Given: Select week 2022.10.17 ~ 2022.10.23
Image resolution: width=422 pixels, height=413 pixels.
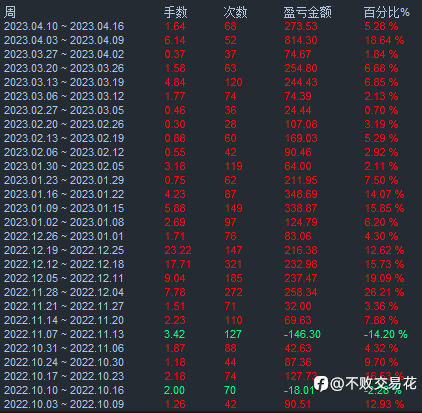Looking at the screenshot, I should [x=64, y=376].
